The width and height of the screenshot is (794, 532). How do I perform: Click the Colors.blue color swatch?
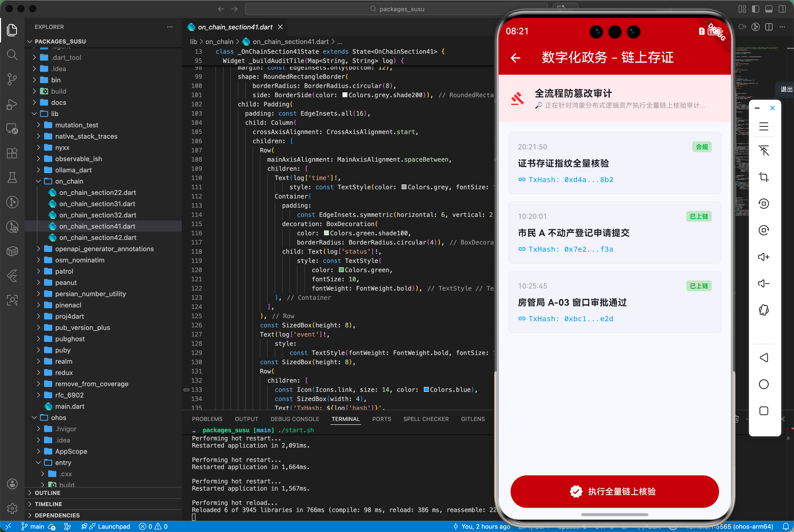(x=426, y=390)
